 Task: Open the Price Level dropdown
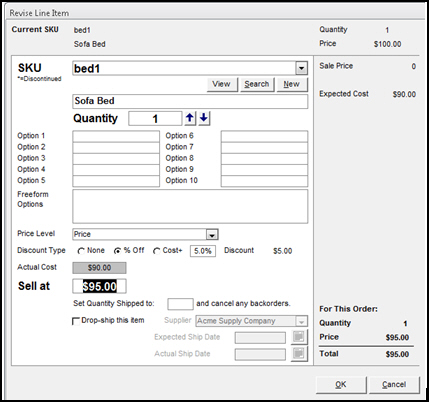(212, 235)
